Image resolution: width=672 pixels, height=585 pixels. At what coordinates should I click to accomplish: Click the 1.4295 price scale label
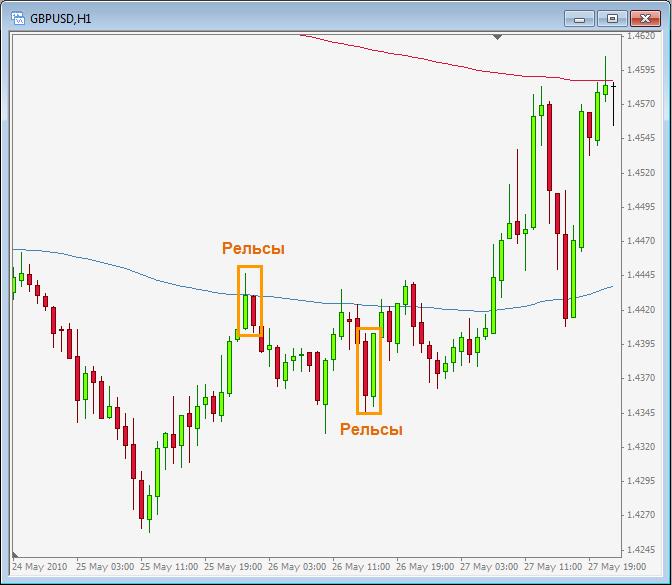click(641, 481)
